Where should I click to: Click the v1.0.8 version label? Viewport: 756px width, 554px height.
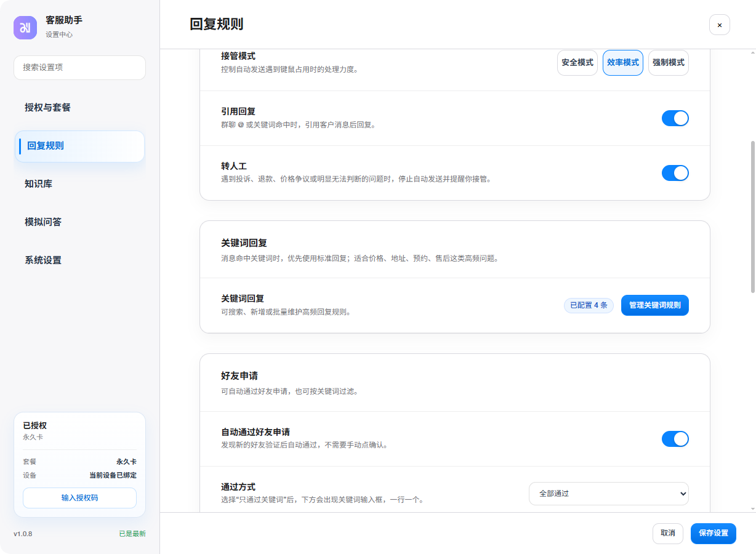(23, 534)
